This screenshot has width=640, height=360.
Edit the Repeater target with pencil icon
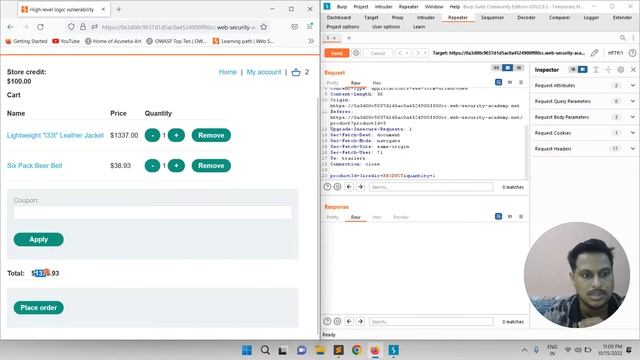(x=594, y=53)
